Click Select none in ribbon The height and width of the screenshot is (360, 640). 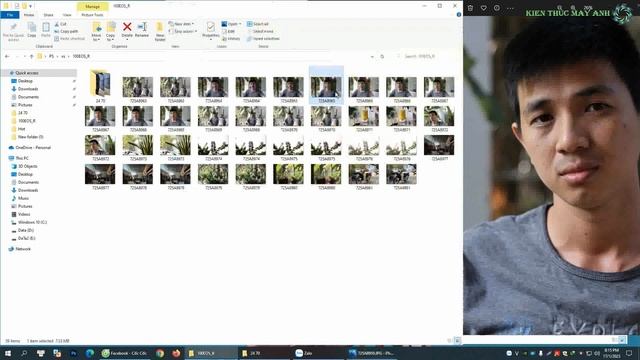[x=260, y=31]
